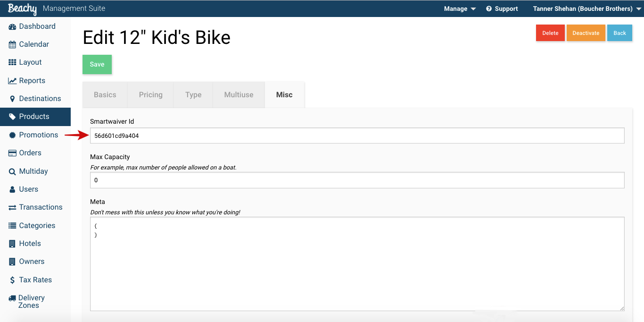Click the Destinations map pin icon
The height and width of the screenshot is (322, 644).
[x=12, y=99]
